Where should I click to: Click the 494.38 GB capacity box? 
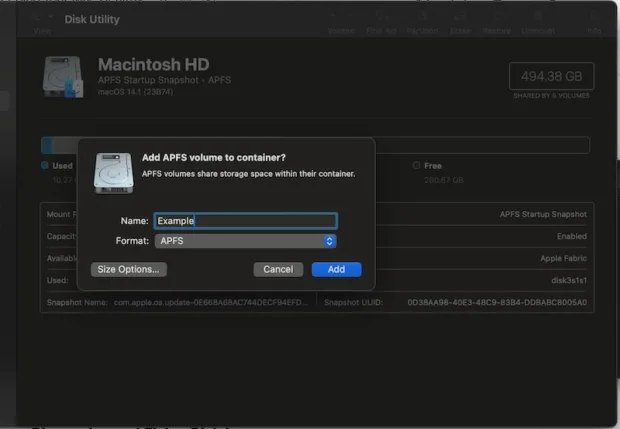[552, 76]
